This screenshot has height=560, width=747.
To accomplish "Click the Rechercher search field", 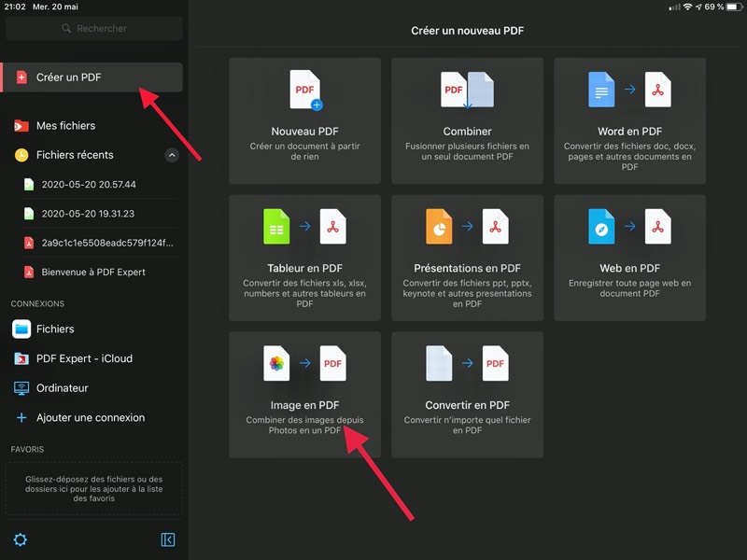I will (x=93, y=29).
